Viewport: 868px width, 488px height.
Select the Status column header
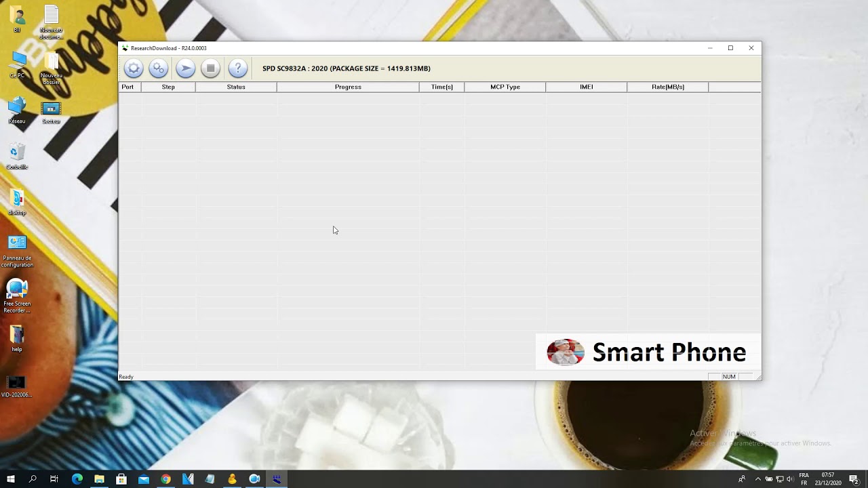coord(236,87)
